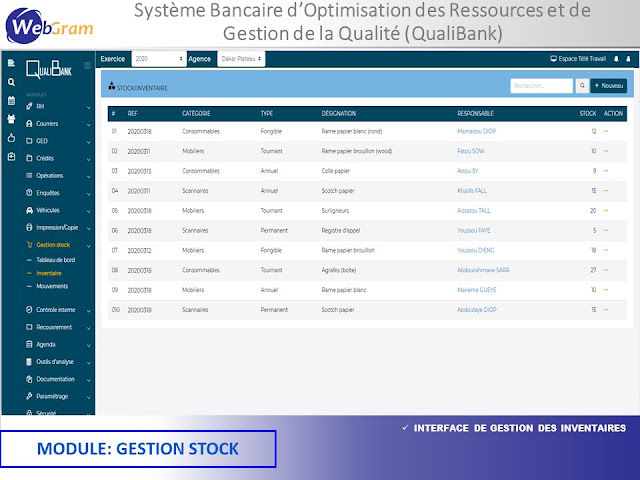Open the Mouvements submenu item
Viewport: 640px width, 480px height.
click(x=52, y=287)
